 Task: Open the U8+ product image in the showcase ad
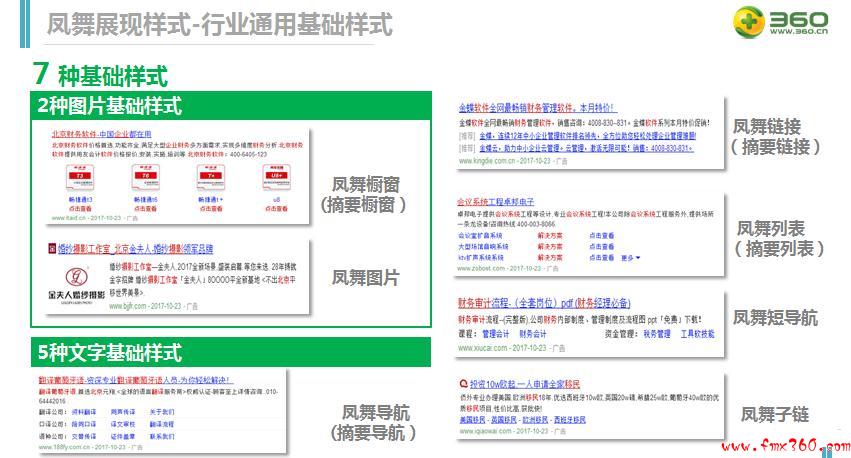coord(276,177)
